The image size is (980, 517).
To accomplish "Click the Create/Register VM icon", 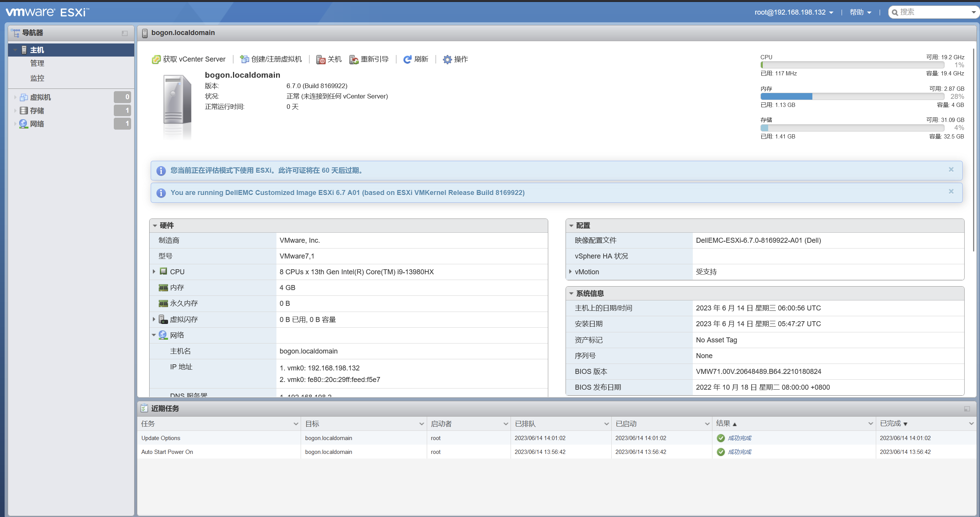I will [245, 59].
